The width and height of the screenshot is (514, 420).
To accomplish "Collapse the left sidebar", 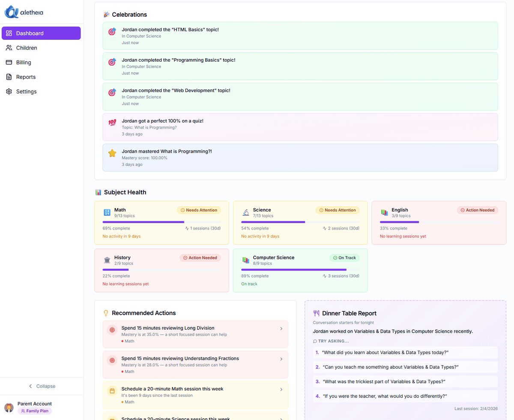I will click(42, 386).
